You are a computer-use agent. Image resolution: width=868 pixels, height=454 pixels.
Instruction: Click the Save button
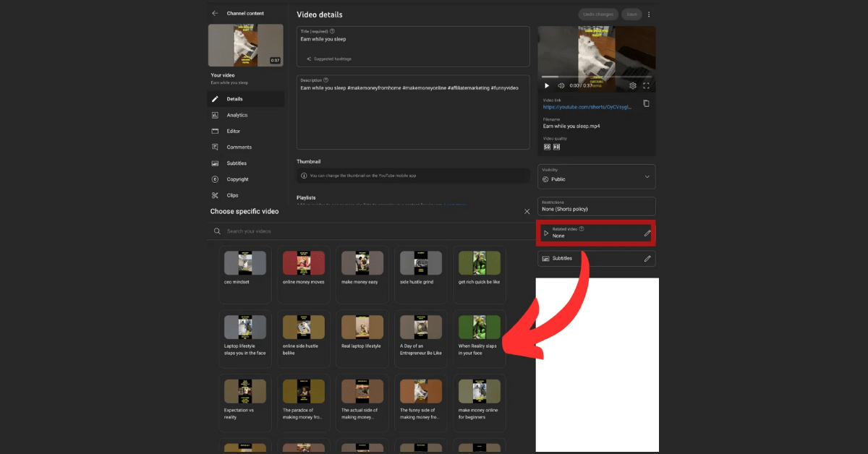click(x=631, y=14)
